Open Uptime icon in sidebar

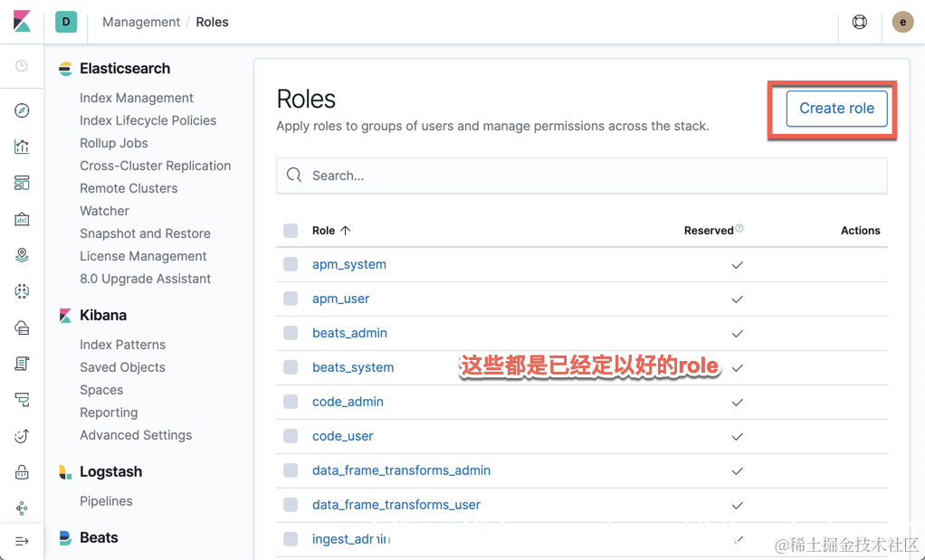pyautogui.click(x=22, y=436)
